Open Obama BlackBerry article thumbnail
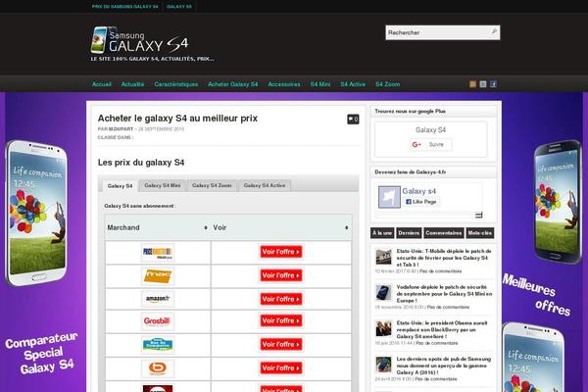 (x=383, y=328)
